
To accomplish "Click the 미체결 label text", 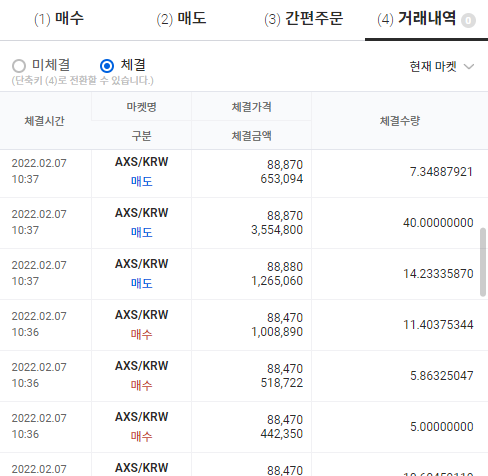I will pyautogui.click(x=51, y=65).
